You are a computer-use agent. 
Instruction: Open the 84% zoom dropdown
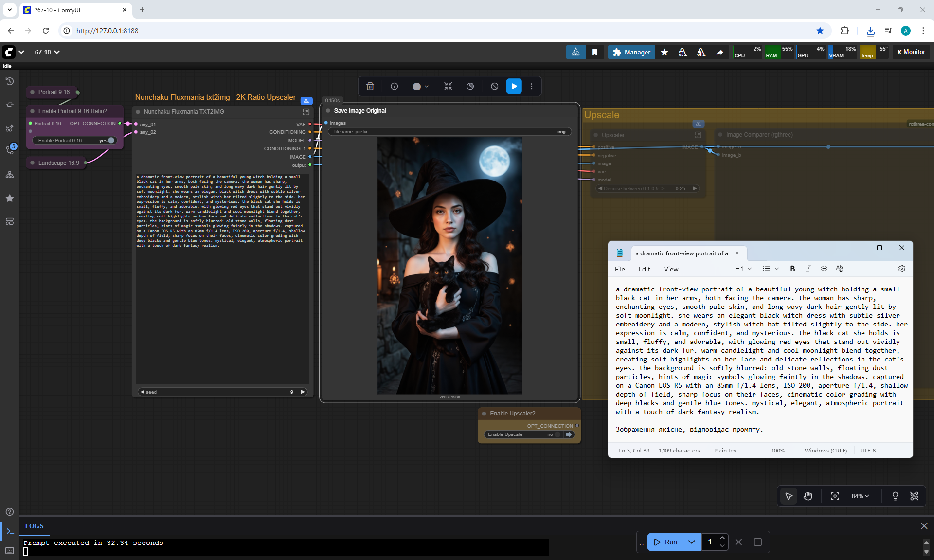(x=860, y=496)
